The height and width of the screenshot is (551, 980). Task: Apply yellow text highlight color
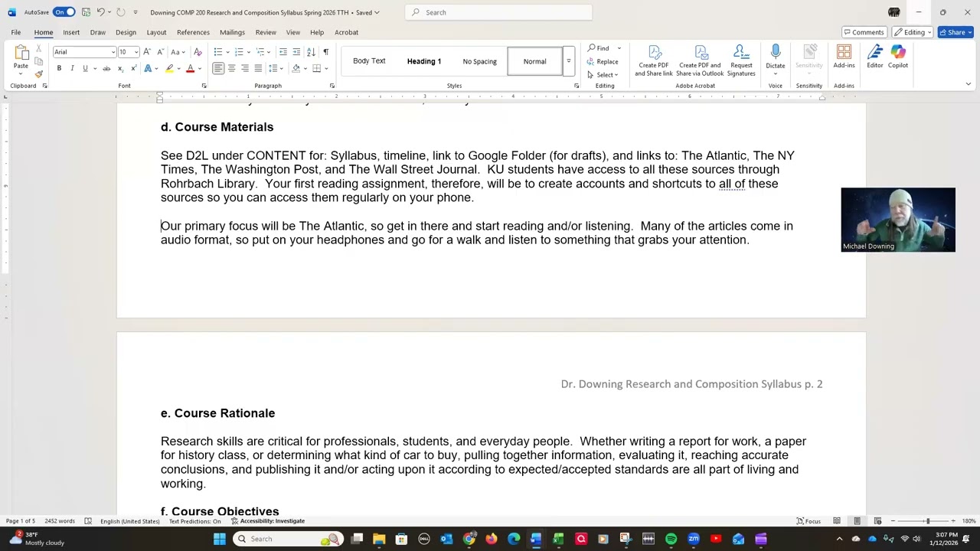pos(170,69)
